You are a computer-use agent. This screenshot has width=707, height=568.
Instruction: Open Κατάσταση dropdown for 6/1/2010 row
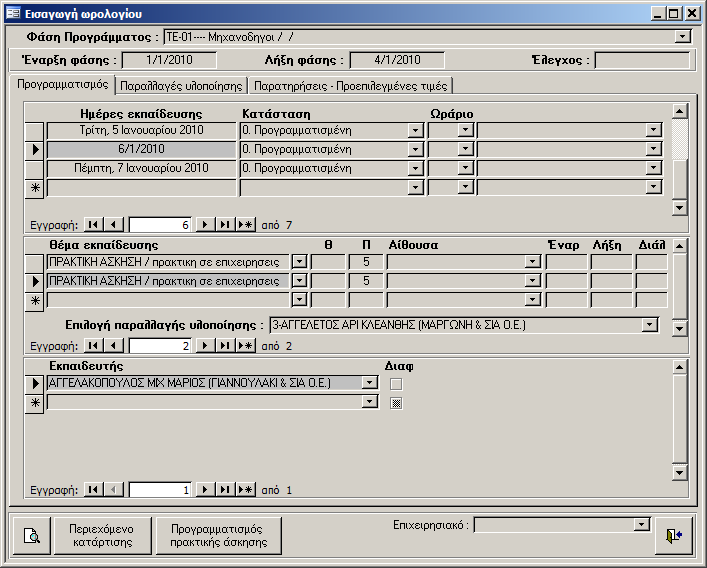tap(416, 149)
